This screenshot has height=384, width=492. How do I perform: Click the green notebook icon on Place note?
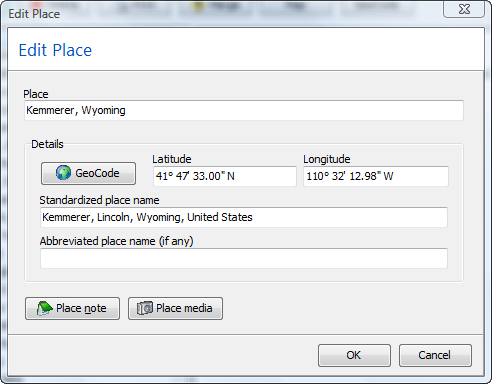44,308
